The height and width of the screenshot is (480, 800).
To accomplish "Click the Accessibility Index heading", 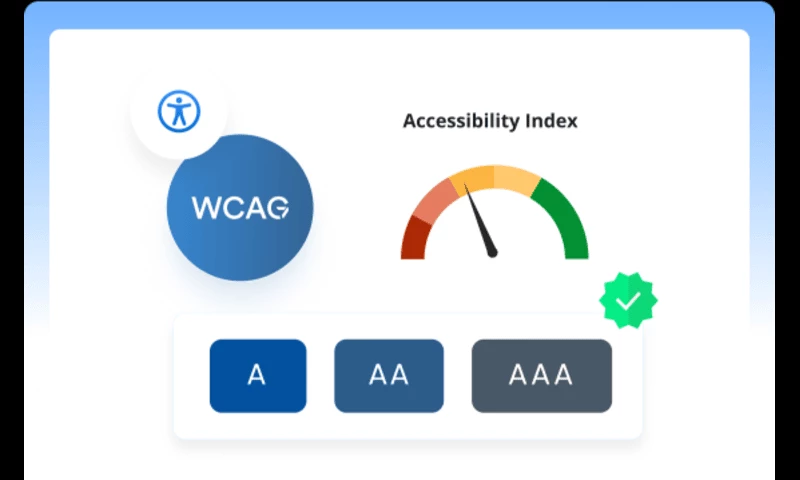I will pos(490,121).
